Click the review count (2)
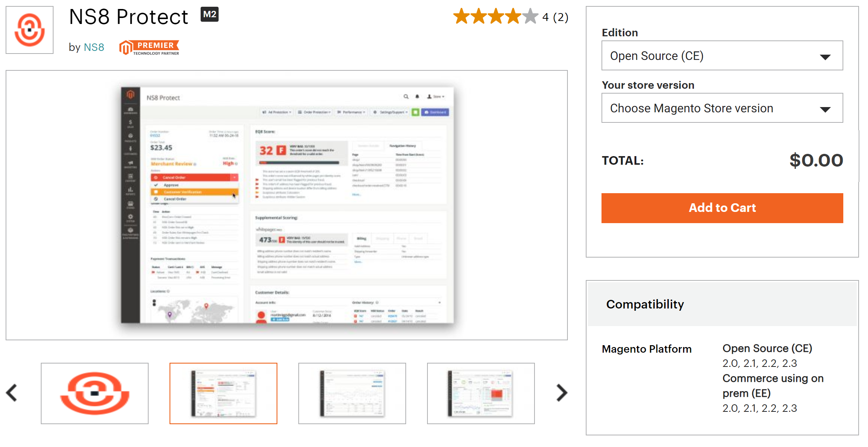Viewport: 868px width, 447px height. (x=561, y=17)
